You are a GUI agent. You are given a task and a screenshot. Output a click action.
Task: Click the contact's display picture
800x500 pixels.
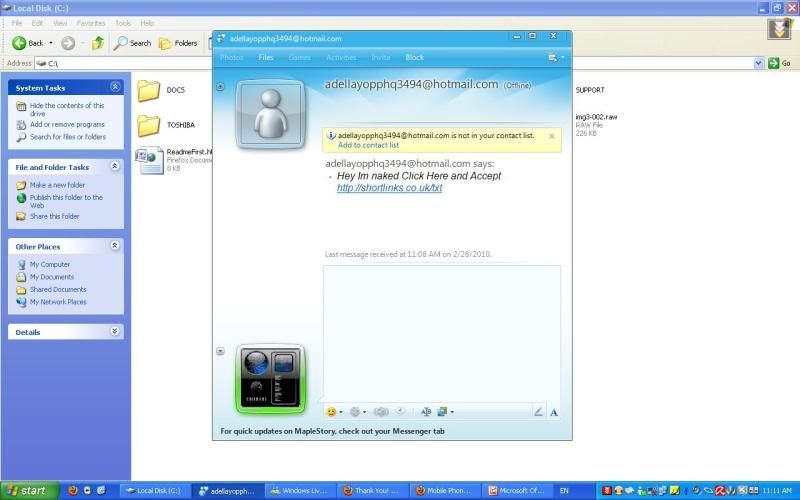(x=270, y=114)
